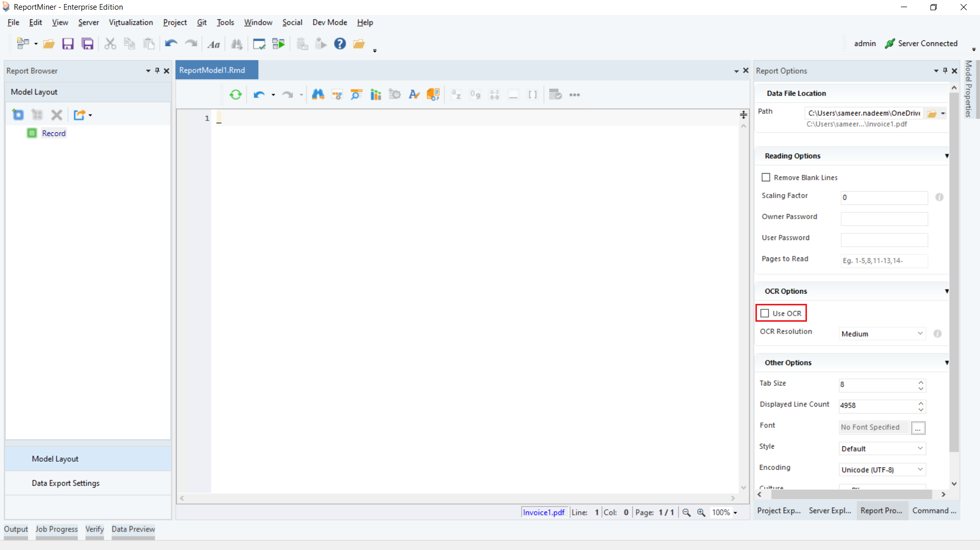This screenshot has width=980, height=550.
Task: Check the Remove Blank Lines option
Action: pos(766,178)
